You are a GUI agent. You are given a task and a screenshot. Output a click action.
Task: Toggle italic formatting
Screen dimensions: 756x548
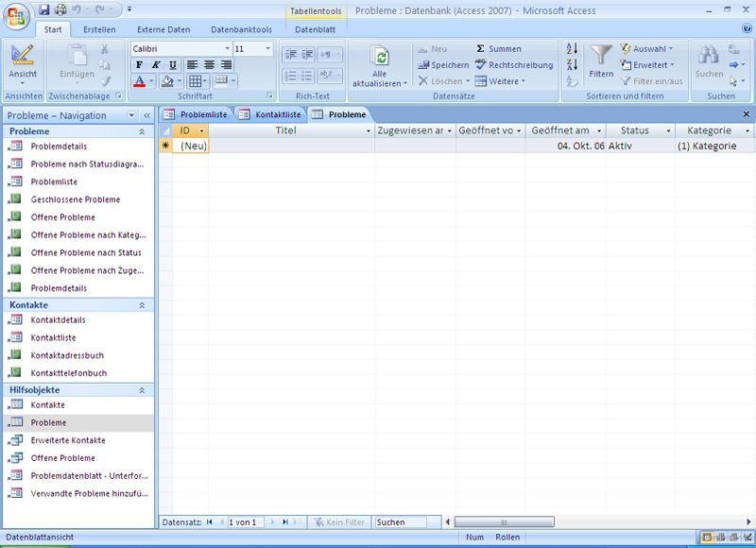click(154, 65)
